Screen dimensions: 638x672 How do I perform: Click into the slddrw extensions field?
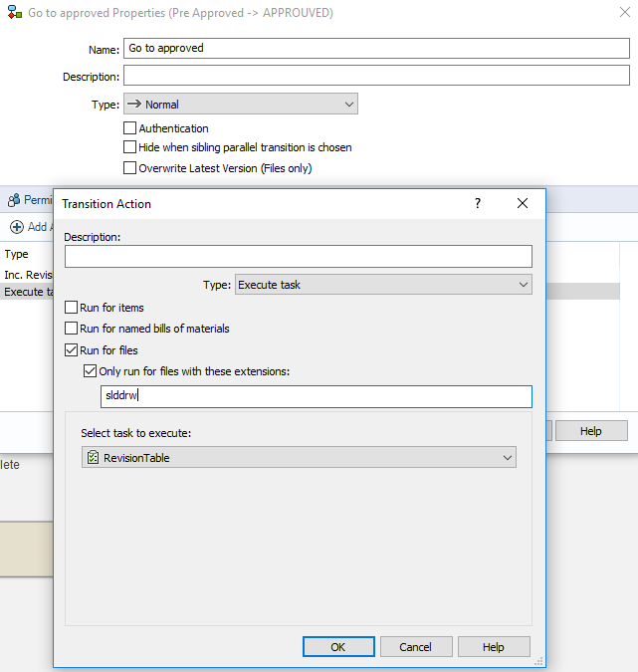point(316,396)
